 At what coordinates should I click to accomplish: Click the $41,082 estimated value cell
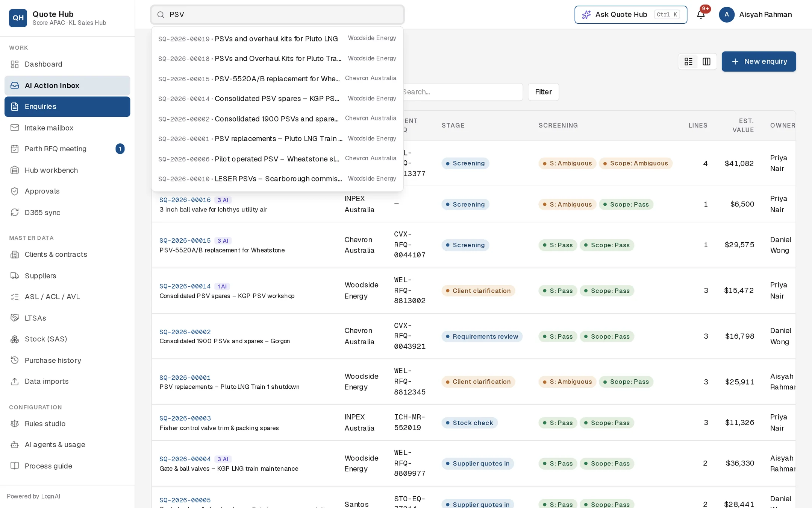coord(739,163)
